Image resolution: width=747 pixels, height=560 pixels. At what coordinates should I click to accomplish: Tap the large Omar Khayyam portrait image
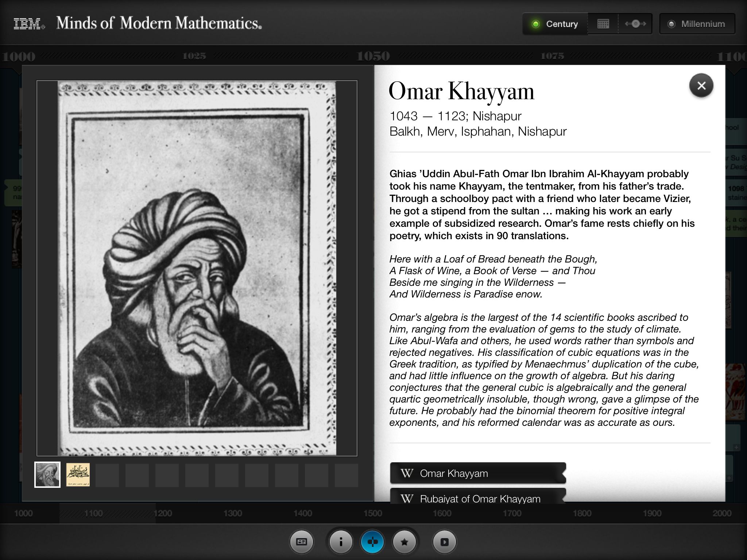pyautogui.click(x=197, y=268)
